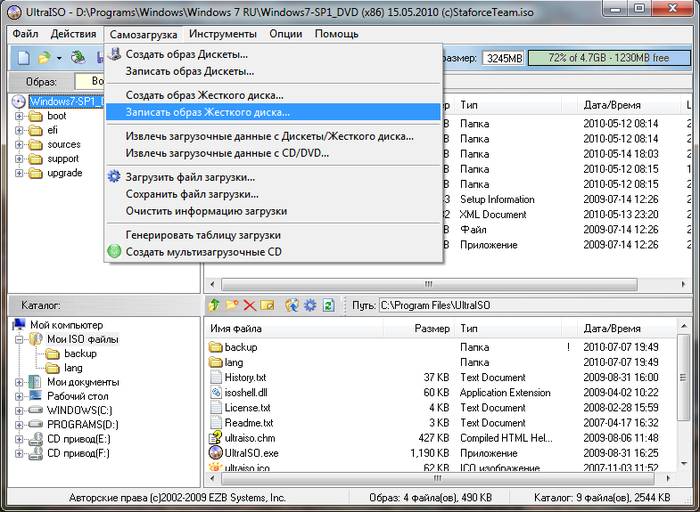Click the new folder icon in catalog toolbar
This screenshot has height=512, width=700.
[232, 305]
